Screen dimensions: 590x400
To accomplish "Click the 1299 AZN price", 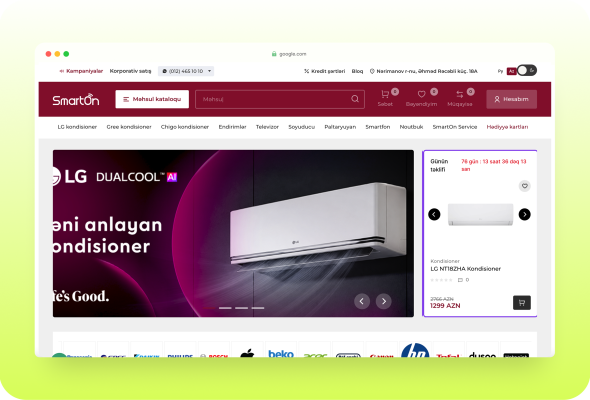I will pos(445,306).
